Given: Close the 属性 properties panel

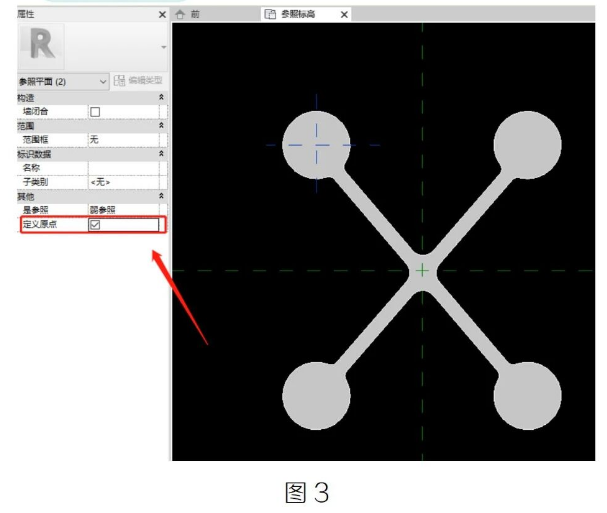Looking at the screenshot, I should (162, 15).
